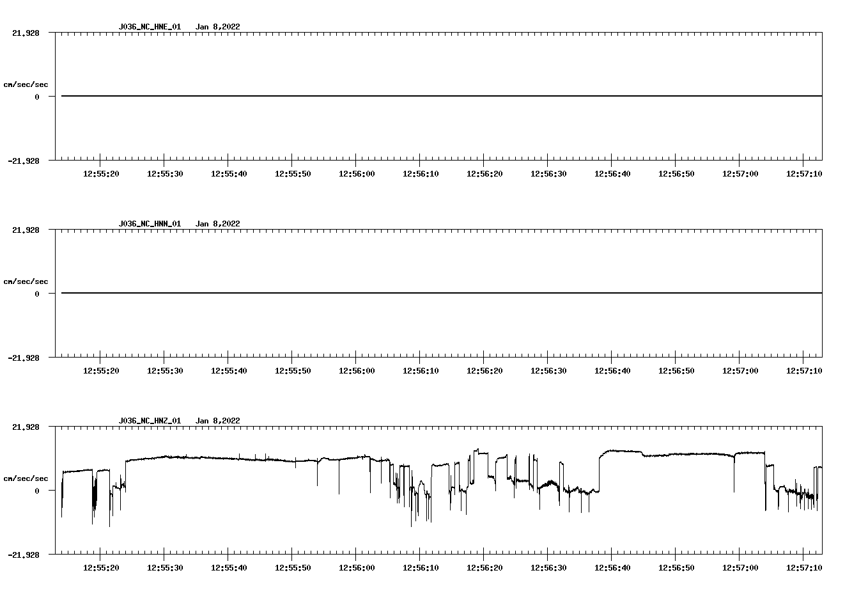Click the 12:57:00 time label under HNE plot
868x591 pixels.
coord(740,174)
